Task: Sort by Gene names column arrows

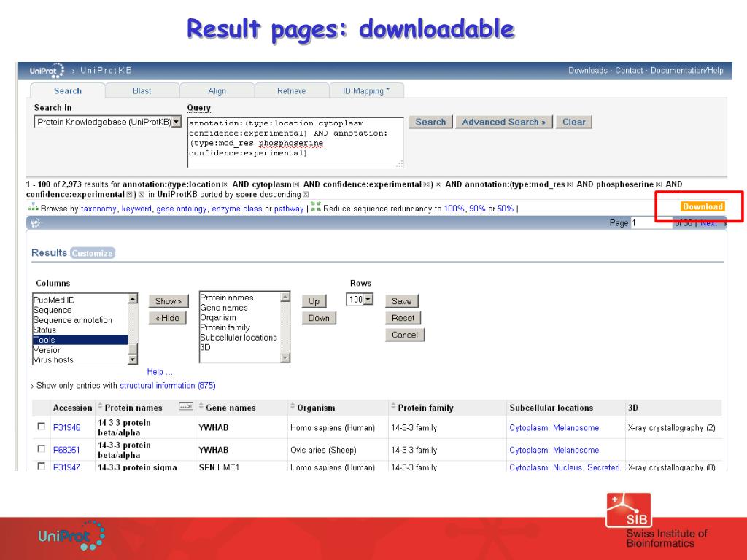Action: click(x=201, y=407)
